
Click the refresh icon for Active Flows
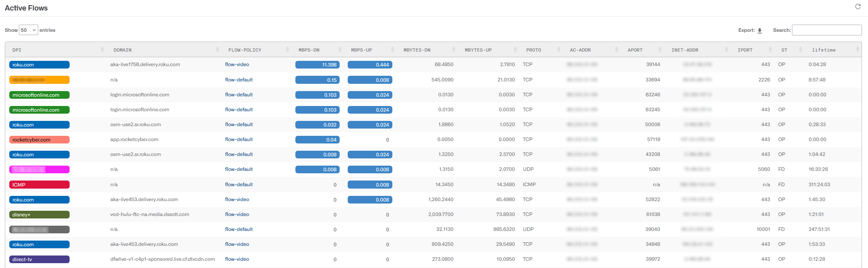coord(858,6)
